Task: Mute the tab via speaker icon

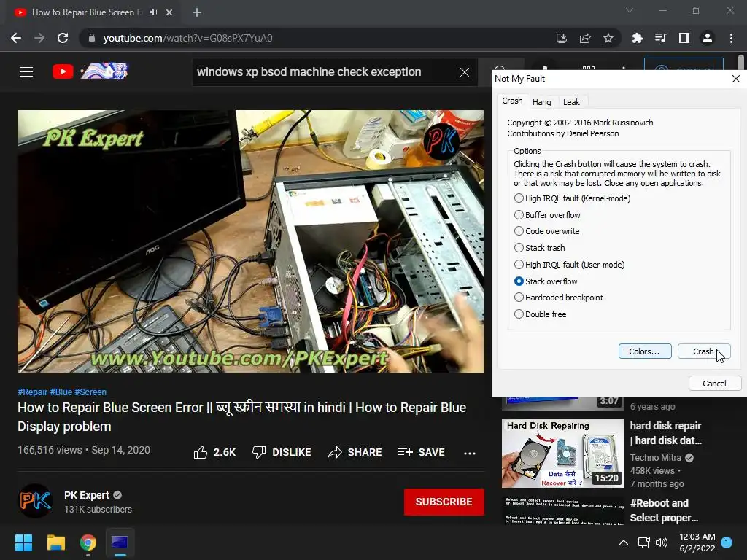Action: (153, 12)
